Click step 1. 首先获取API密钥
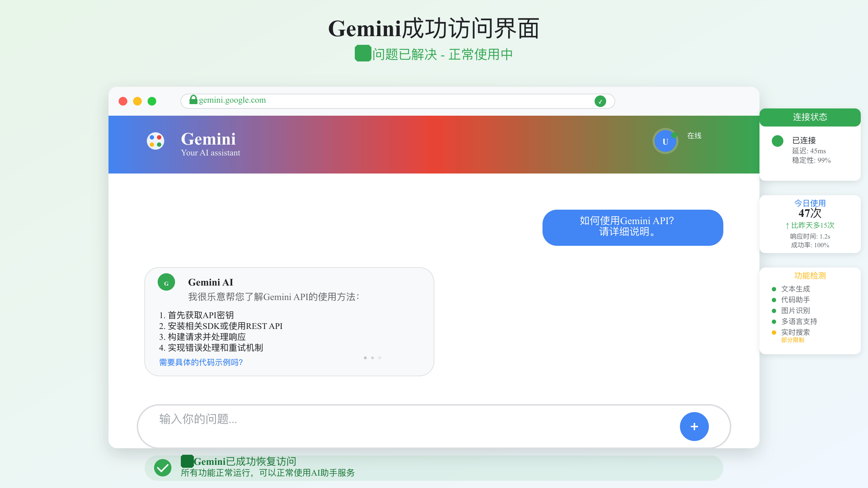This screenshot has height=488, width=868. pyautogui.click(x=196, y=315)
